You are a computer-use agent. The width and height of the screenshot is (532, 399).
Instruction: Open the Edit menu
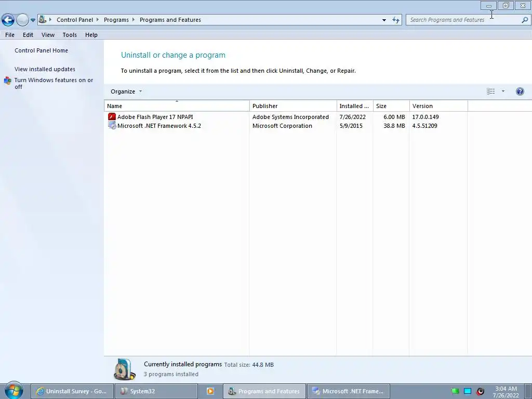28,35
